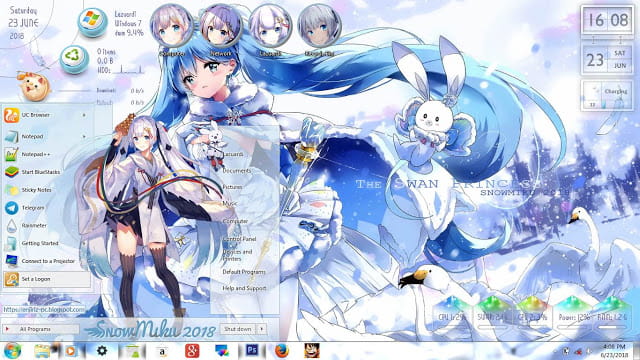Open Default Programs from Start menu
Image resolution: width=640 pixels, height=360 pixels.
coord(244,272)
